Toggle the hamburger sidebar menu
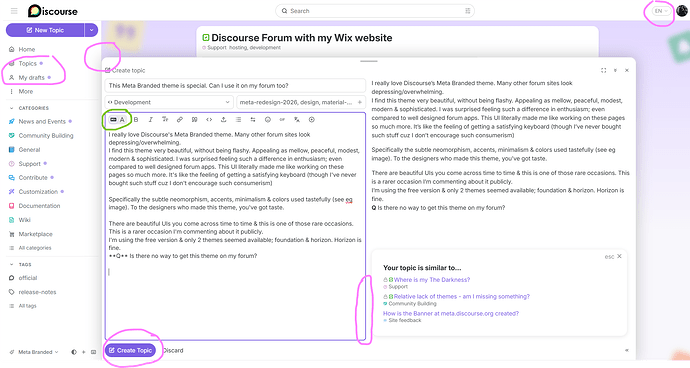Viewport: 690px width, 368px height. [14, 11]
